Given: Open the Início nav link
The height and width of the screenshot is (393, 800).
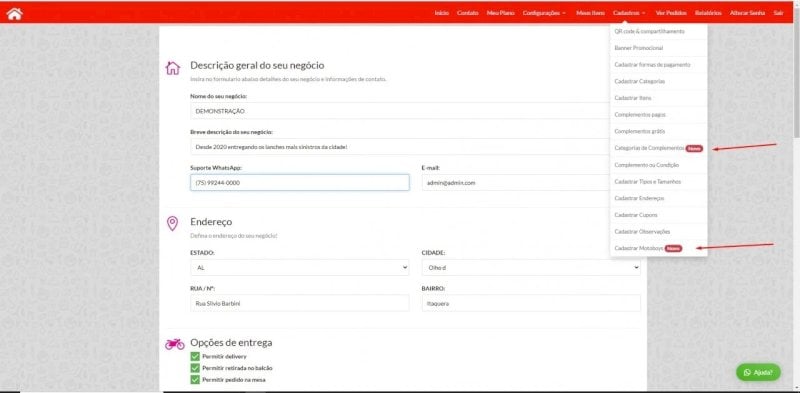Looking at the screenshot, I should pos(441,13).
